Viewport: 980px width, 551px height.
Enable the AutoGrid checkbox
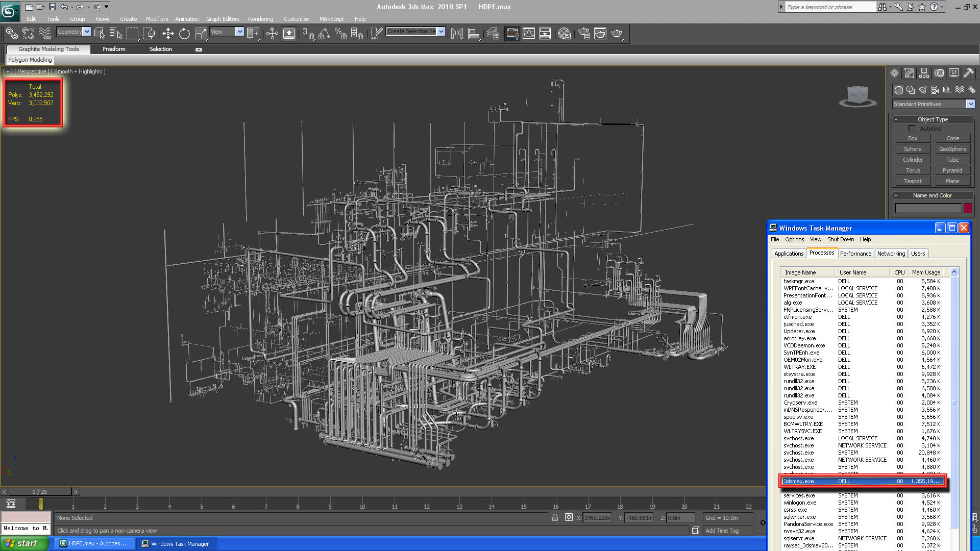click(912, 129)
